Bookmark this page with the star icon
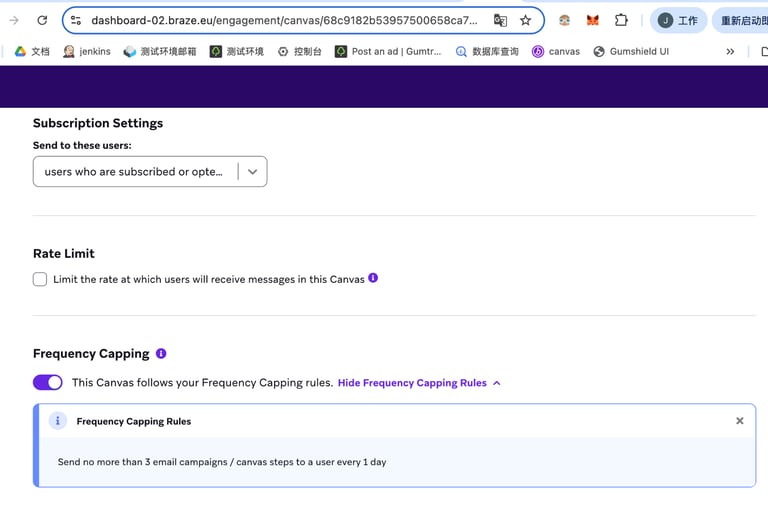This screenshot has height=514, width=768. 525,20
